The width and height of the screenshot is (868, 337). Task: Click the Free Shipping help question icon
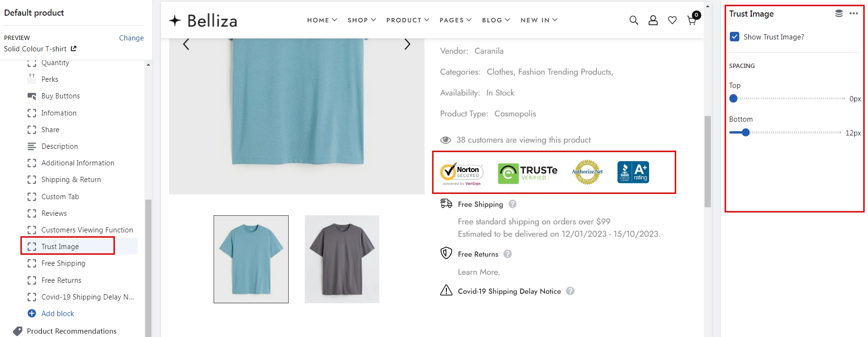click(x=512, y=204)
